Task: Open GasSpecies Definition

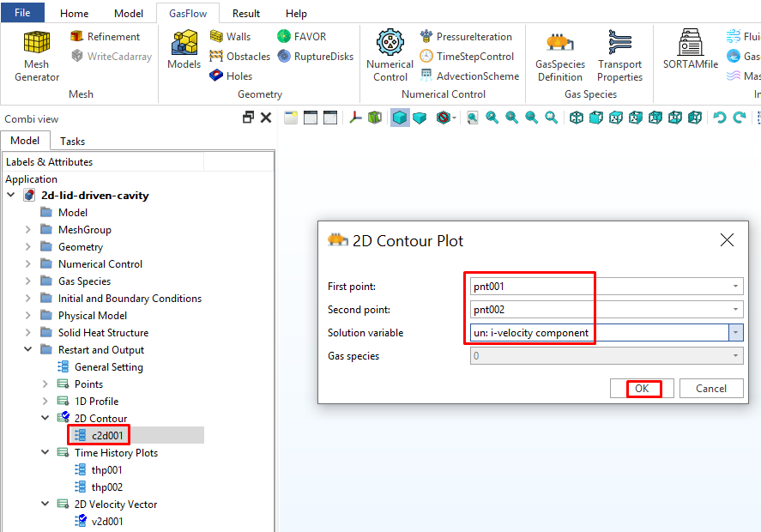Action: click(559, 55)
